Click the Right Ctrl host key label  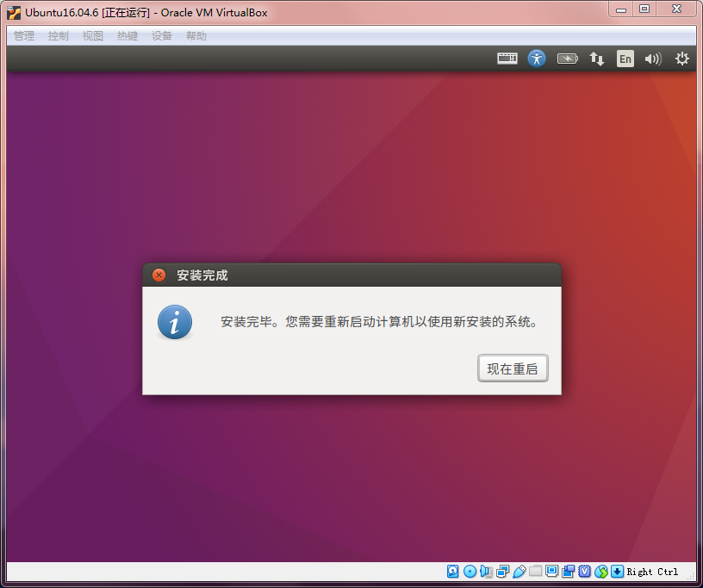tap(652, 572)
